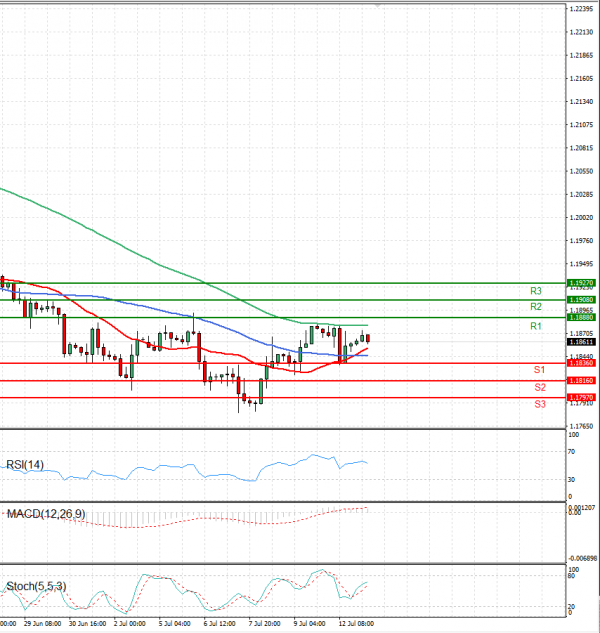Click the 1.21605 price axis label
The width and height of the screenshot is (600, 633).
pos(581,78)
